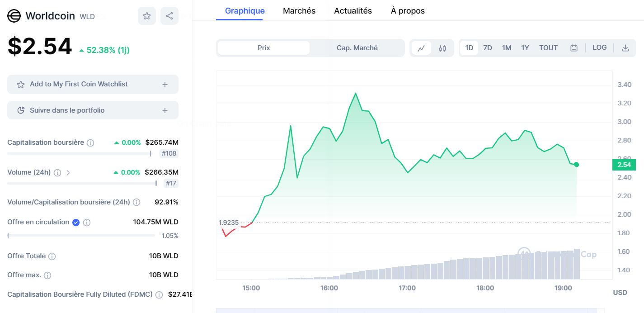This screenshot has width=644, height=313.
Task: Open the date range calendar icon
Action: pyautogui.click(x=574, y=47)
